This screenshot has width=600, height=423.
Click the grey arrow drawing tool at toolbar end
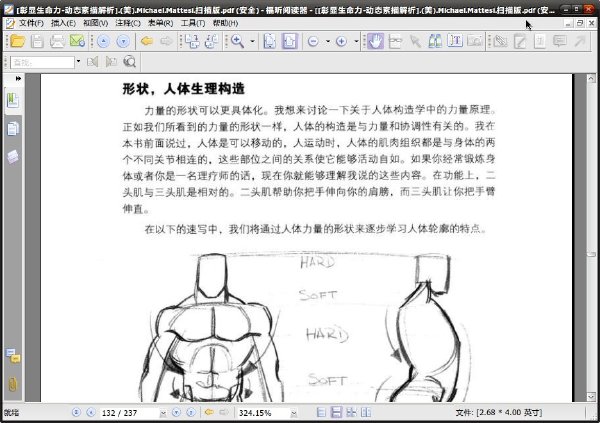click(580, 41)
